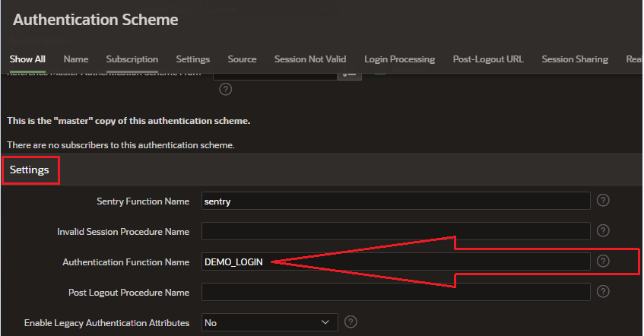Open the Name tab
Image resolution: width=644 pixels, height=336 pixels.
tap(76, 59)
